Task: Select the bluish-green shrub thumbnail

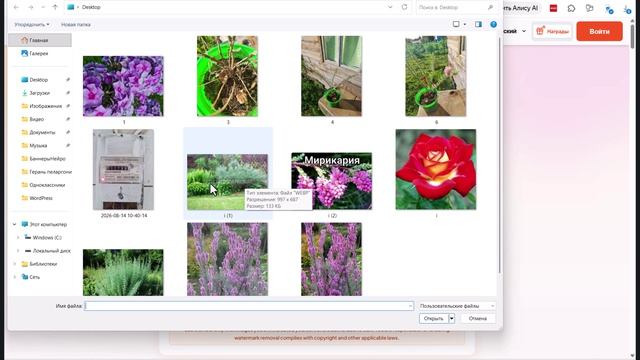Action: (123, 273)
